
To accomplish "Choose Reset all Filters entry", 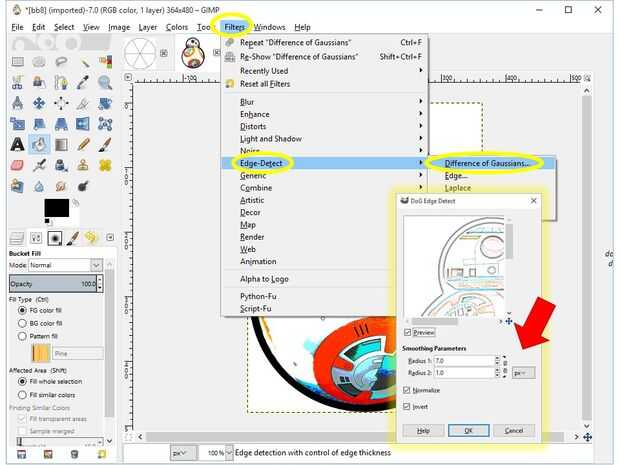I will coord(325,84).
